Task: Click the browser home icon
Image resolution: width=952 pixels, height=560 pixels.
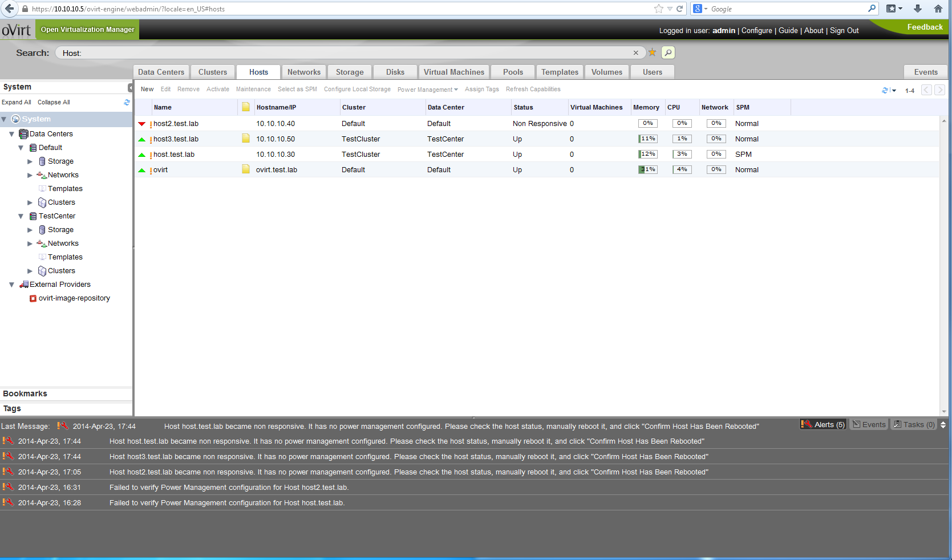Action: click(x=938, y=9)
